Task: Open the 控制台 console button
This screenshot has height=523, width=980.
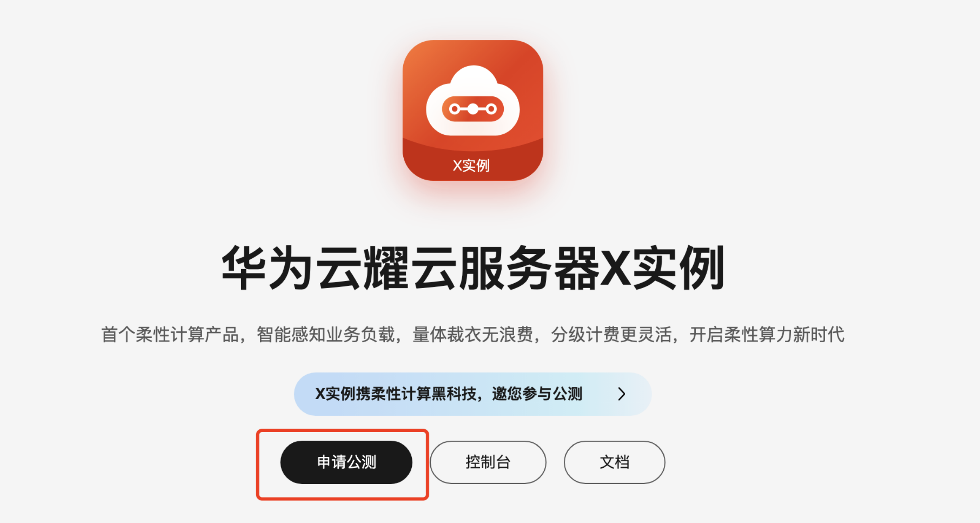Action: (488, 462)
